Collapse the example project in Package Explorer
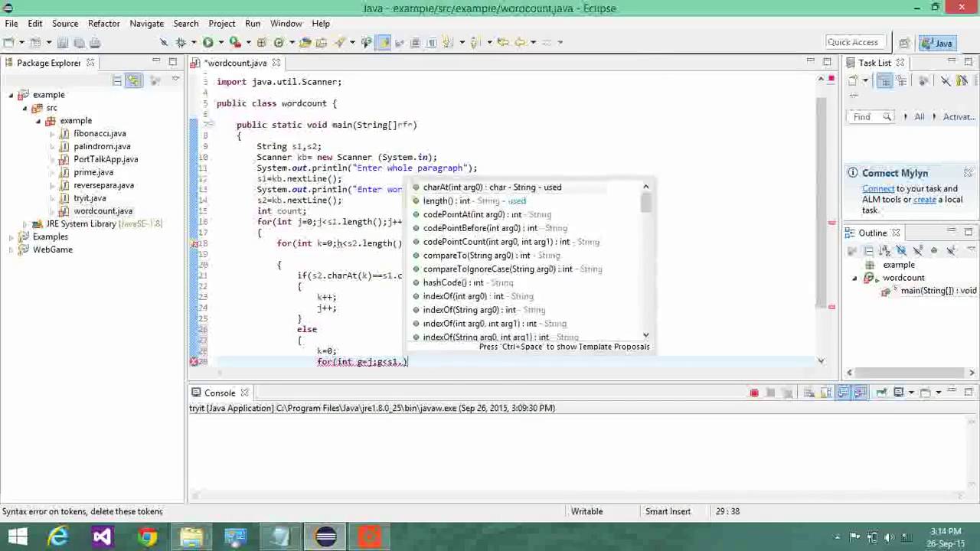 coord(11,95)
